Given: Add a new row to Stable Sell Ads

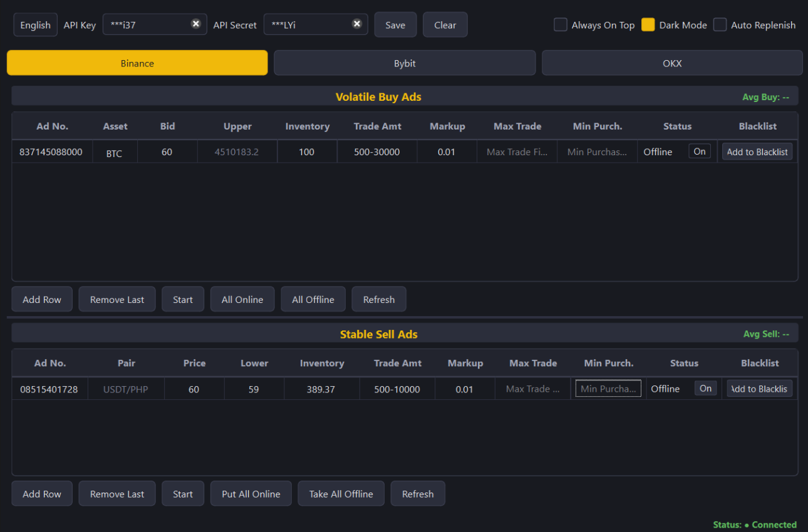Looking at the screenshot, I should pyautogui.click(x=41, y=493).
